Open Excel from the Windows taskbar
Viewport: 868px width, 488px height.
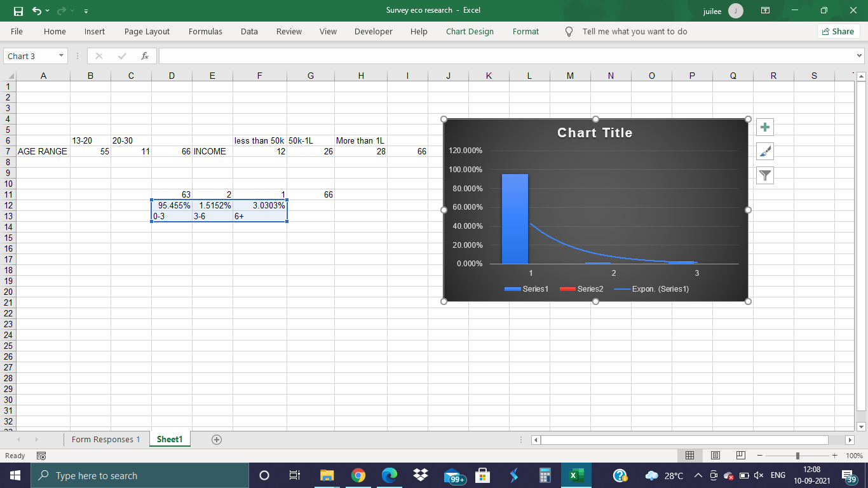(576, 475)
